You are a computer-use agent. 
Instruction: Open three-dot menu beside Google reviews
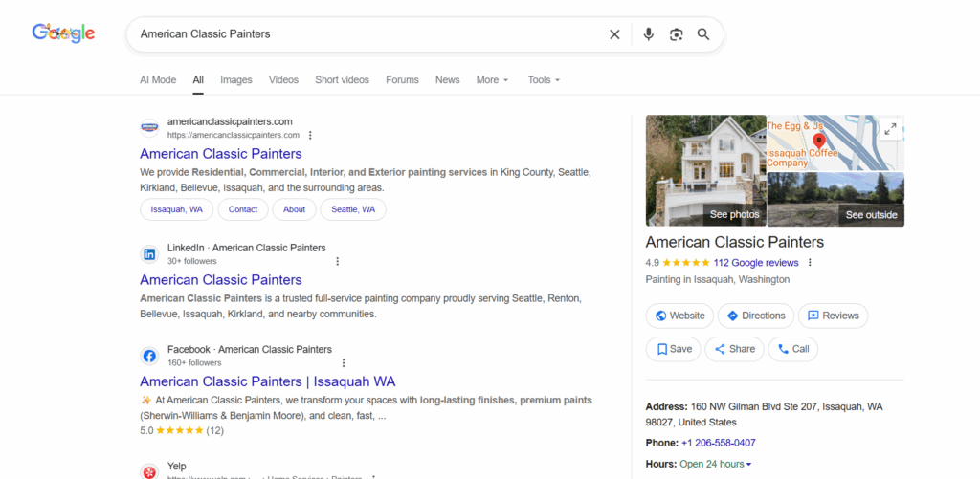(x=810, y=263)
